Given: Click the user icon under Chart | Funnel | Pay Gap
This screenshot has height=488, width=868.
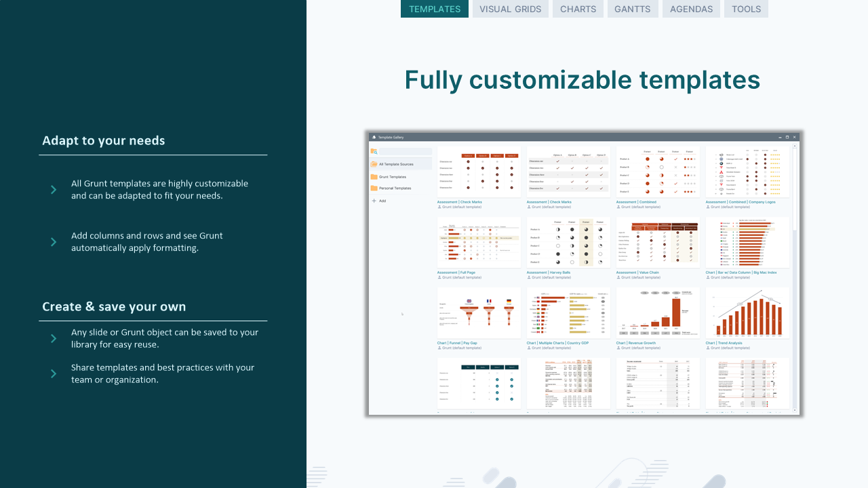Looking at the screenshot, I should tap(439, 348).
